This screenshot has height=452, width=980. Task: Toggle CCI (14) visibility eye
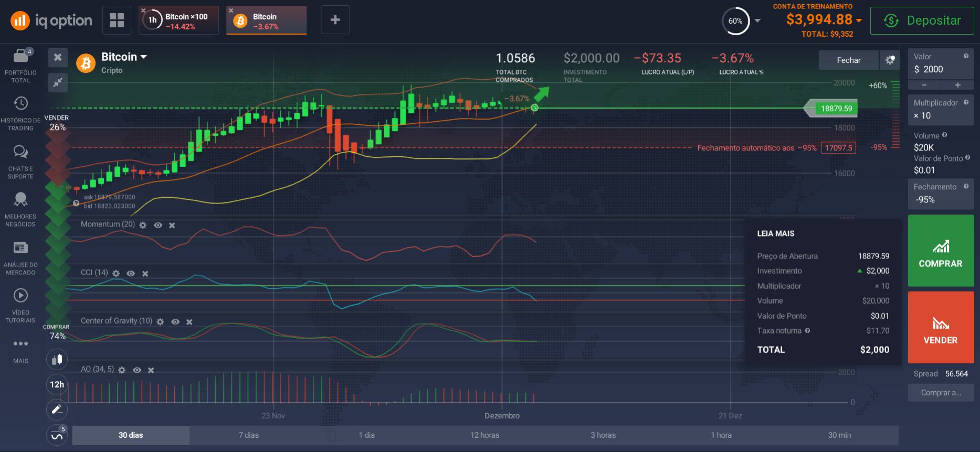click(x=131, y=273)
